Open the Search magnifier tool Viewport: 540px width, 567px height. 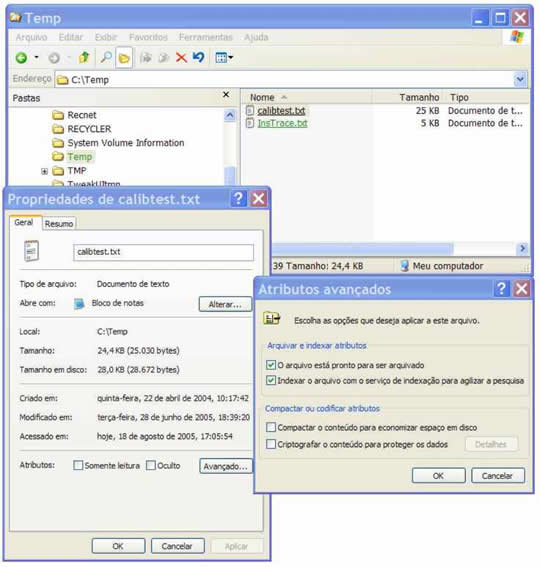click(x=106, y=57)
